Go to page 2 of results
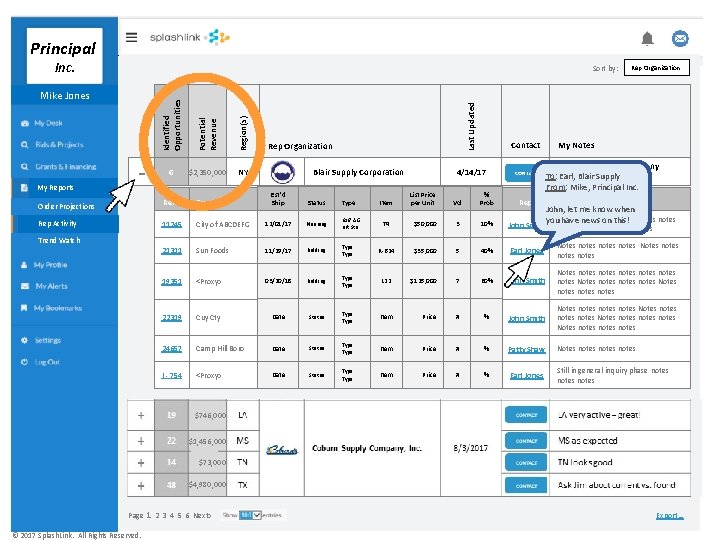 [157, 515]
